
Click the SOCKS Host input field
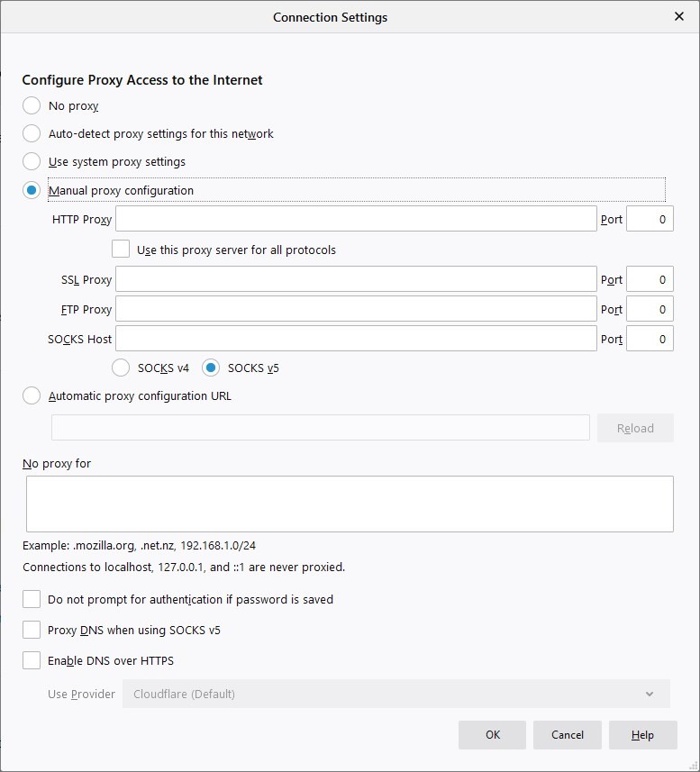(x=356, y=339)
